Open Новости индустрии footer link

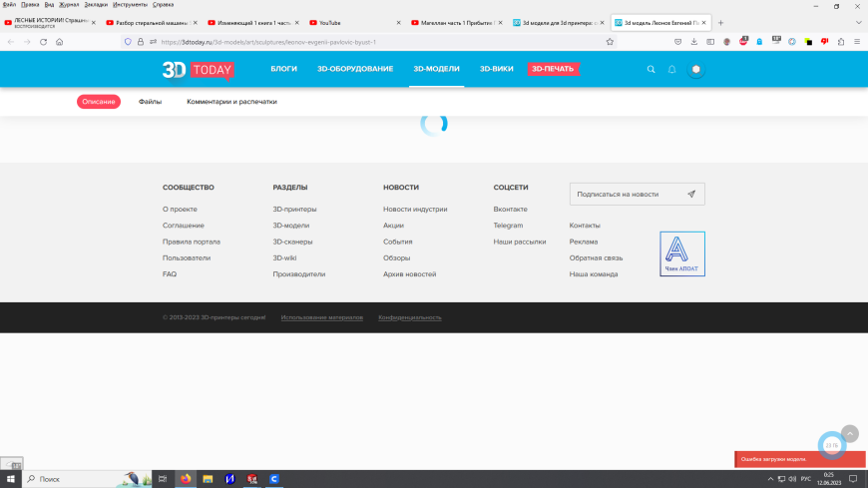[x=415, y=209]
